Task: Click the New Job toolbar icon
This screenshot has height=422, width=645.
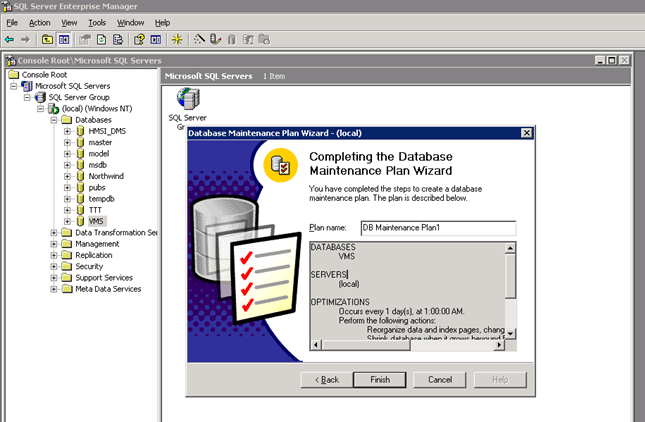Action: click(x=264, y=39)
